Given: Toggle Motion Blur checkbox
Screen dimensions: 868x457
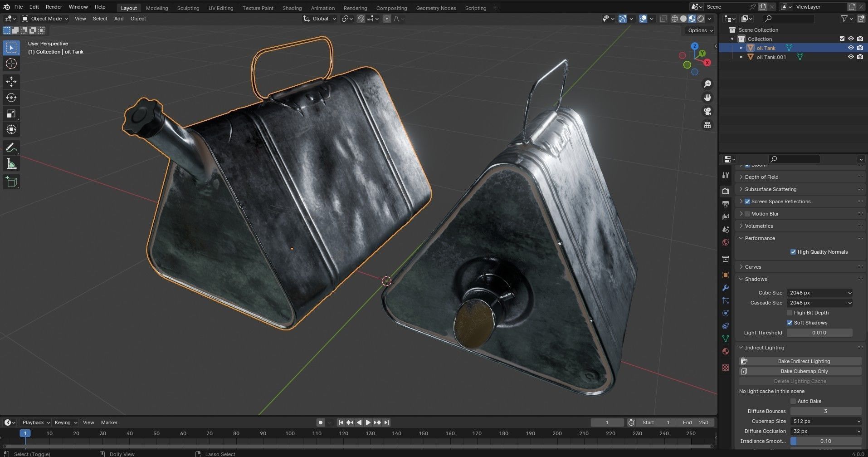Looking at the screenshot, I should point(747,214).
